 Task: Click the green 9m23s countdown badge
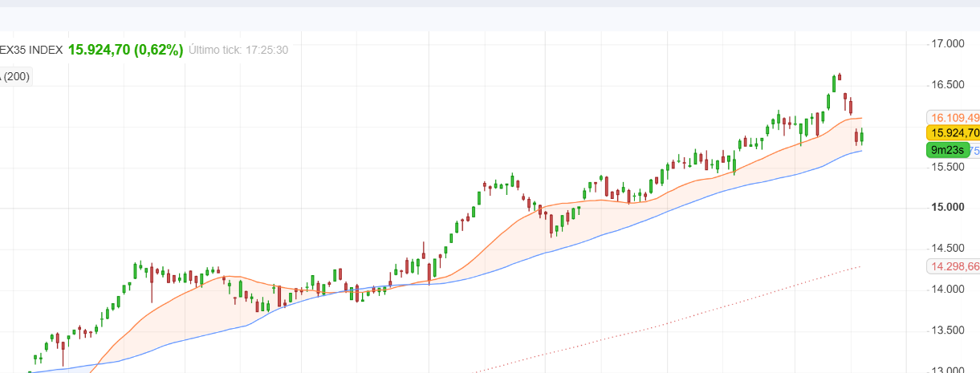[947, 150]
